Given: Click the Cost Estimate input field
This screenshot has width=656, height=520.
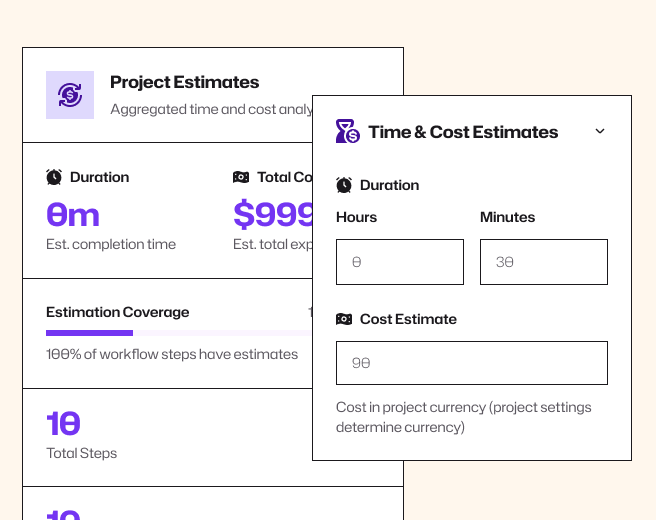Looking at the screenshot, I should 472,363.
